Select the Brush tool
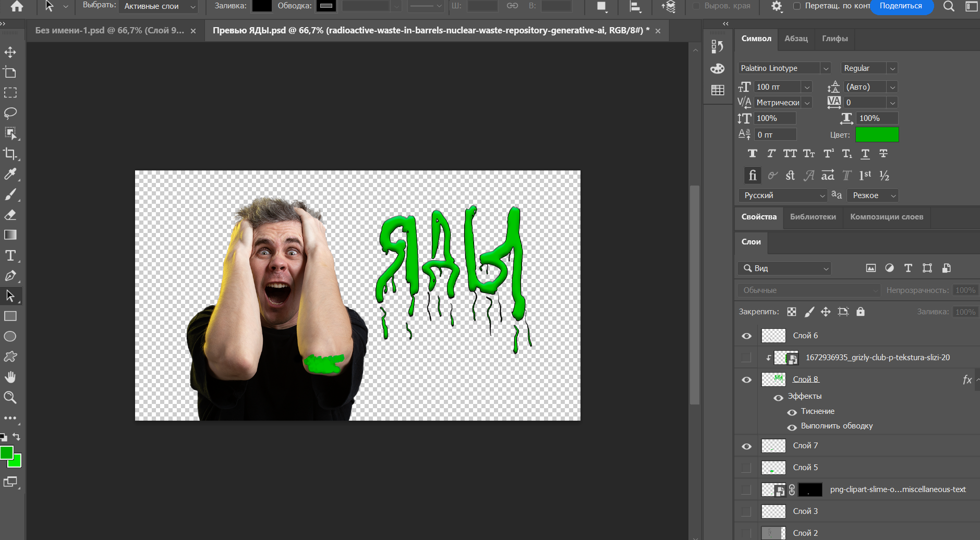 (x=10, y=194)
